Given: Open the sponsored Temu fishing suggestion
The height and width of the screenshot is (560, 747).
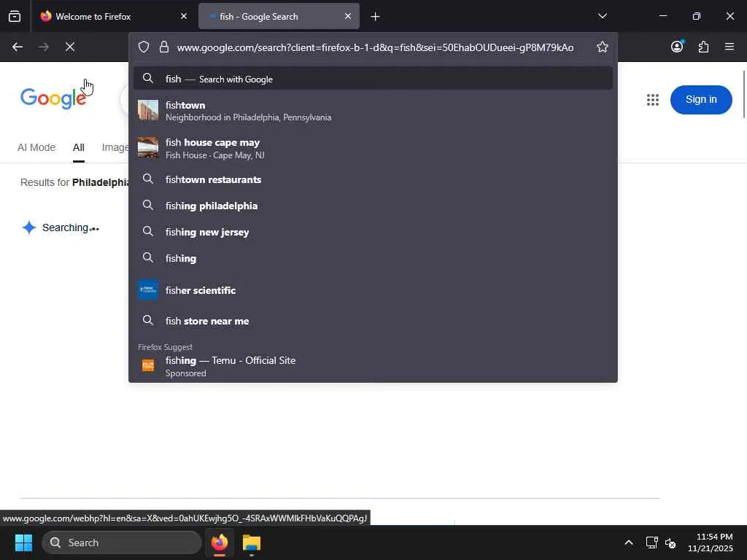Looking at the screenshot, I should pos(373,366).
